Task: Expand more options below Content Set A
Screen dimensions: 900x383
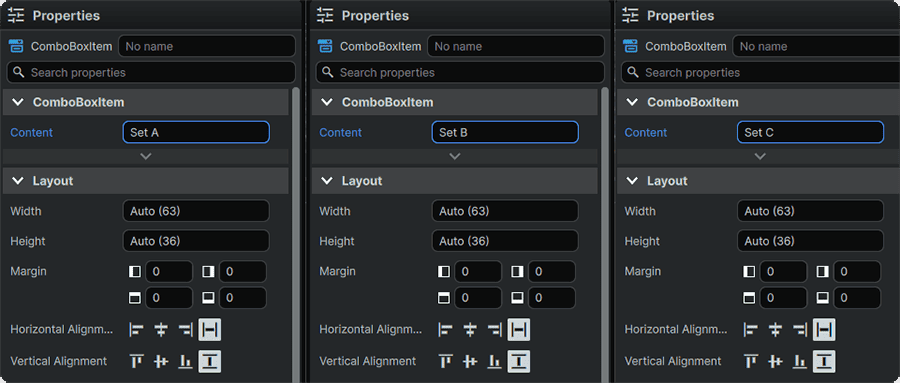Action: 146,156
